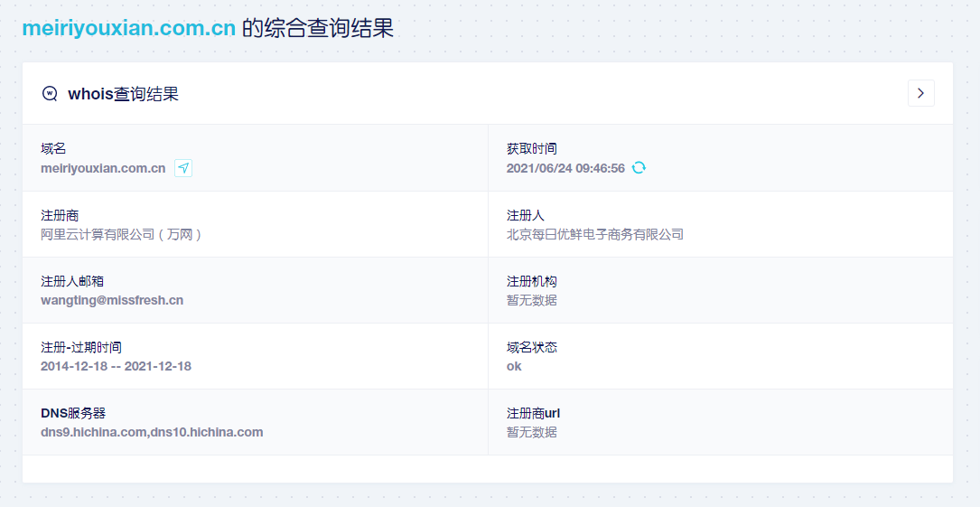This screenshot has height=507, width=980.
Task: Click the 注册-过期时间 field label
Action: 81,347
